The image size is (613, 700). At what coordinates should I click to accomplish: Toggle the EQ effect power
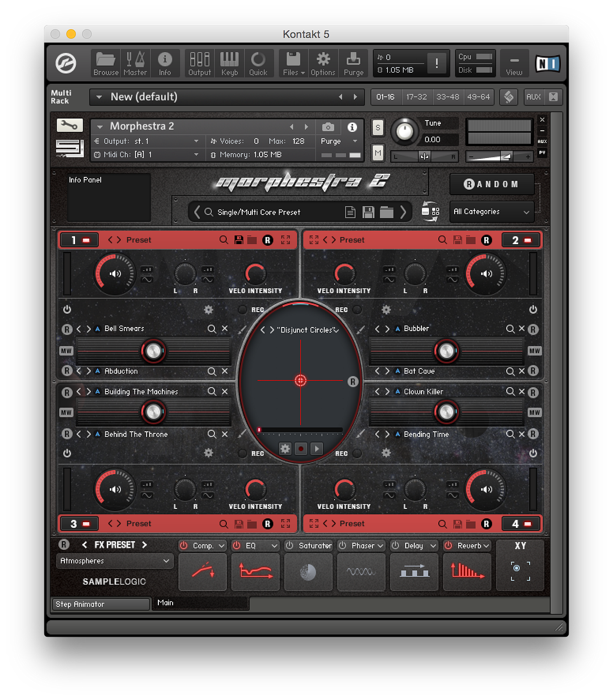pyautogui.click(x=237, y=546)
